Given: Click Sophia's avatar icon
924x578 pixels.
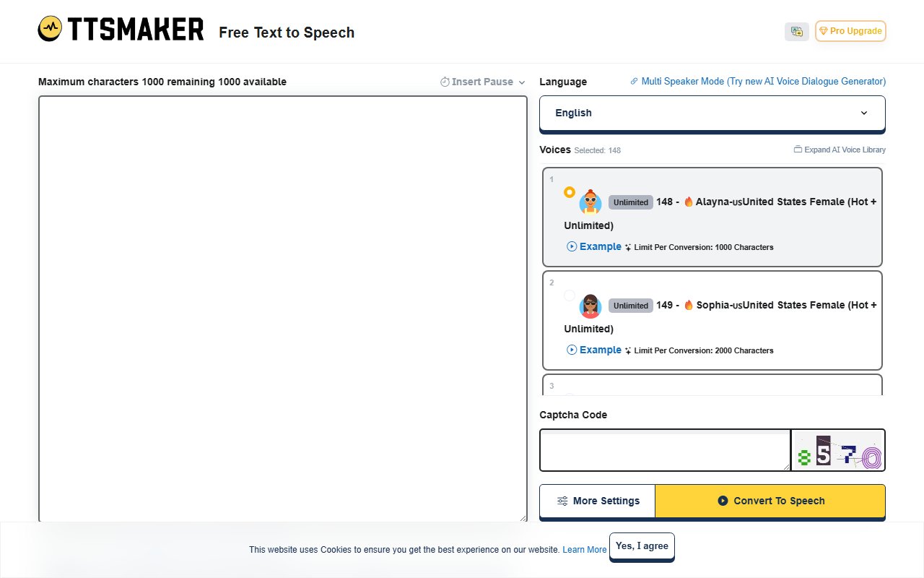Looking at the screenshot, I should [590, 306].
